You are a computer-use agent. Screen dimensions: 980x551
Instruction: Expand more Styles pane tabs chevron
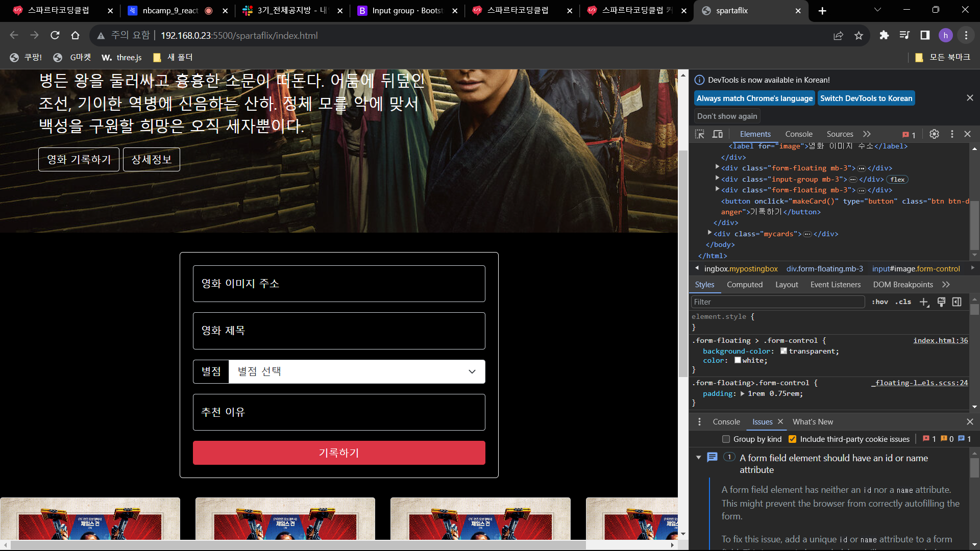(x=946, y=285)
